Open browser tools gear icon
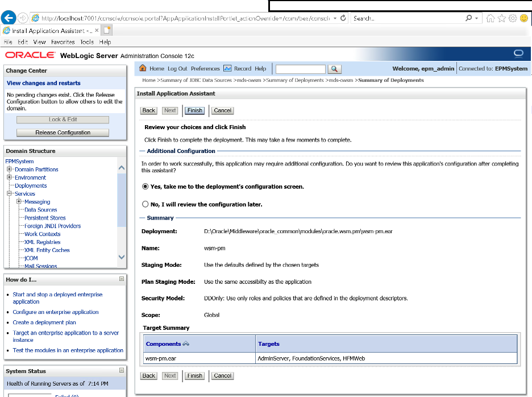This screenshot has height=397, width=532. (x=513, y=18)
